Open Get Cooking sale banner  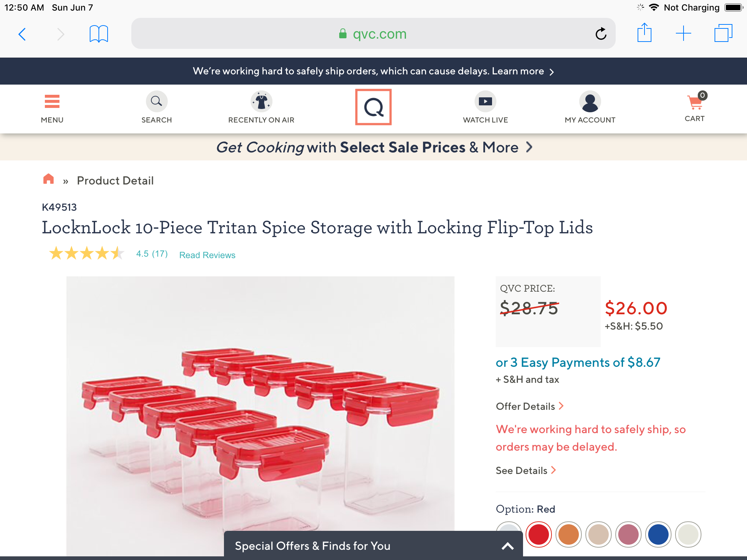373,147
